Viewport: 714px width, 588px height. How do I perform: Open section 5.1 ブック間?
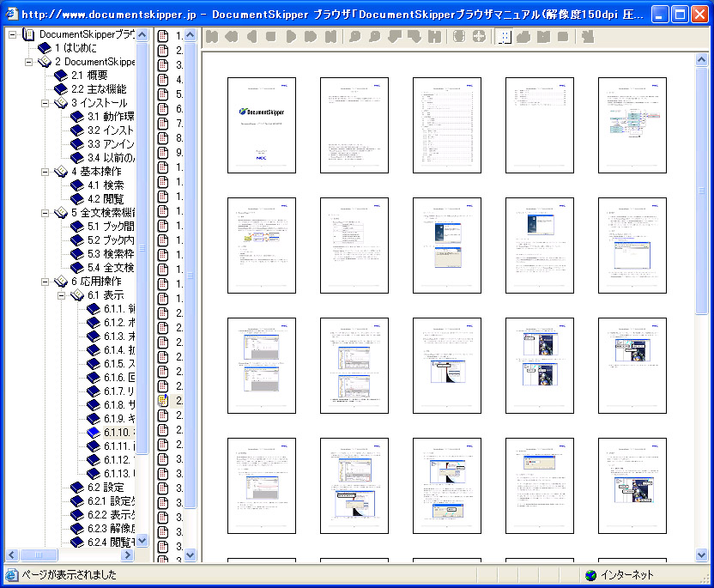click(111, 227)
